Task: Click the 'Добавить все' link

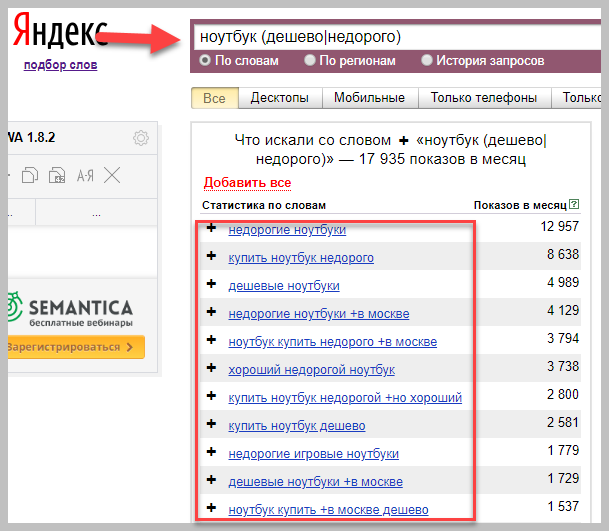Action: [x=247, y=183]
